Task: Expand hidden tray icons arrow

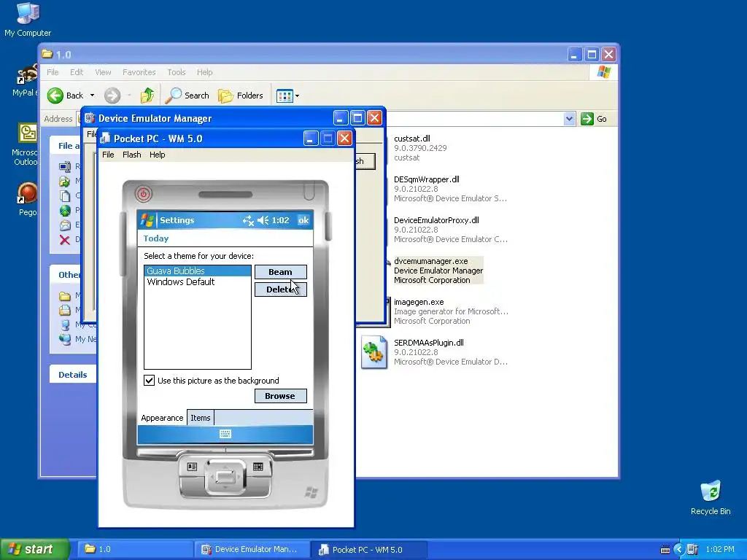Action: [x=679, y=550]
